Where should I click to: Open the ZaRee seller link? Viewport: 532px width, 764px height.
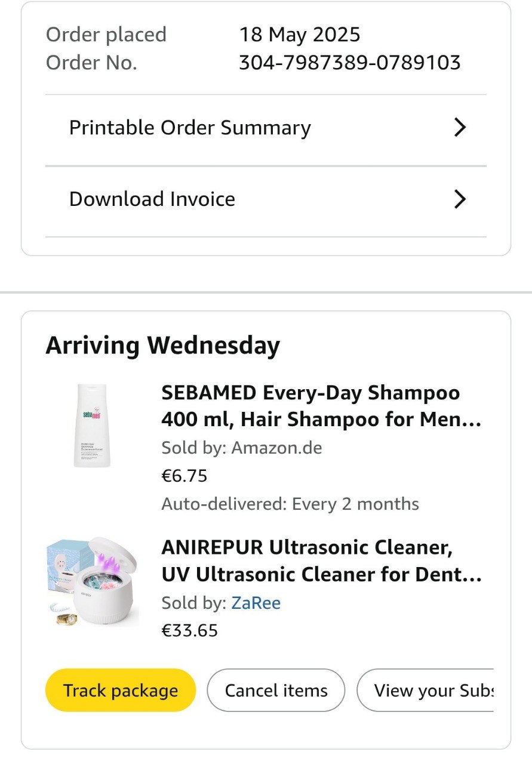(256, 603)
